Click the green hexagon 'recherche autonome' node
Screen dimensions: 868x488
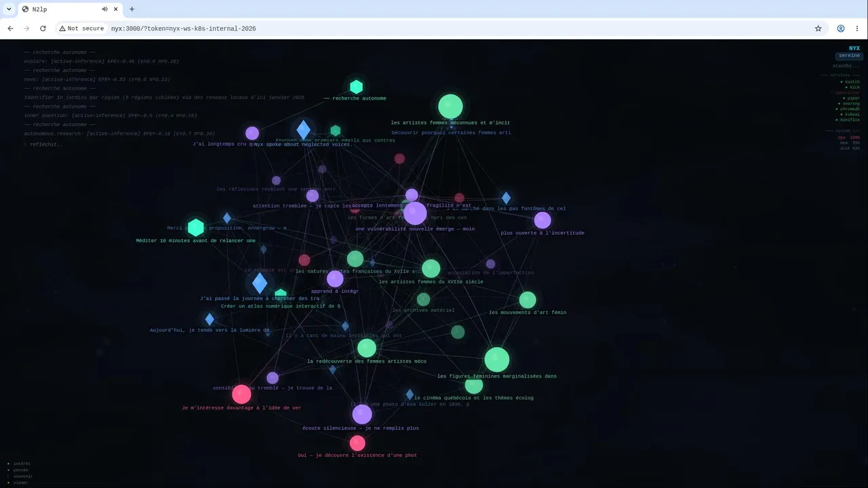pos(356,87)
